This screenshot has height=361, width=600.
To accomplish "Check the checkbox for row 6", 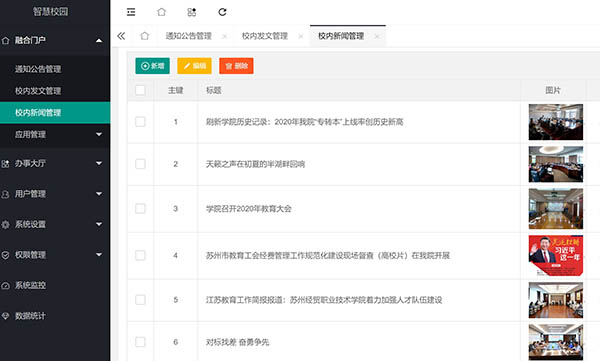I will pyautogui.click(x=140, y=342).
